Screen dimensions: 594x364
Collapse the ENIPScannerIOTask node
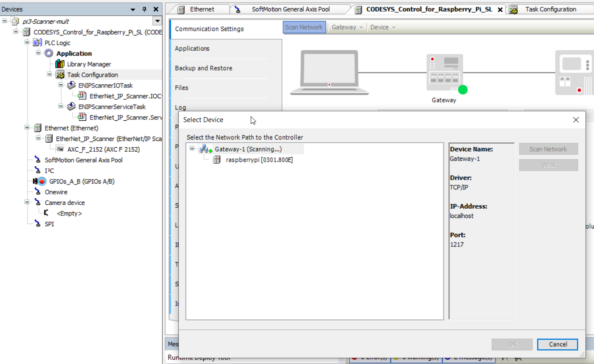point(61,85)
